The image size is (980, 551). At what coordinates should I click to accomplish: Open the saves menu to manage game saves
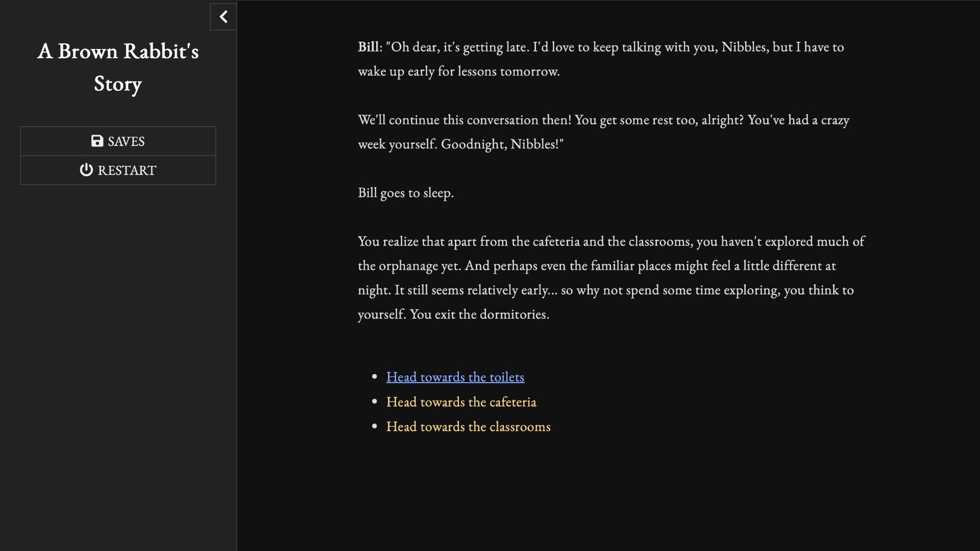[x=118, y=141]
